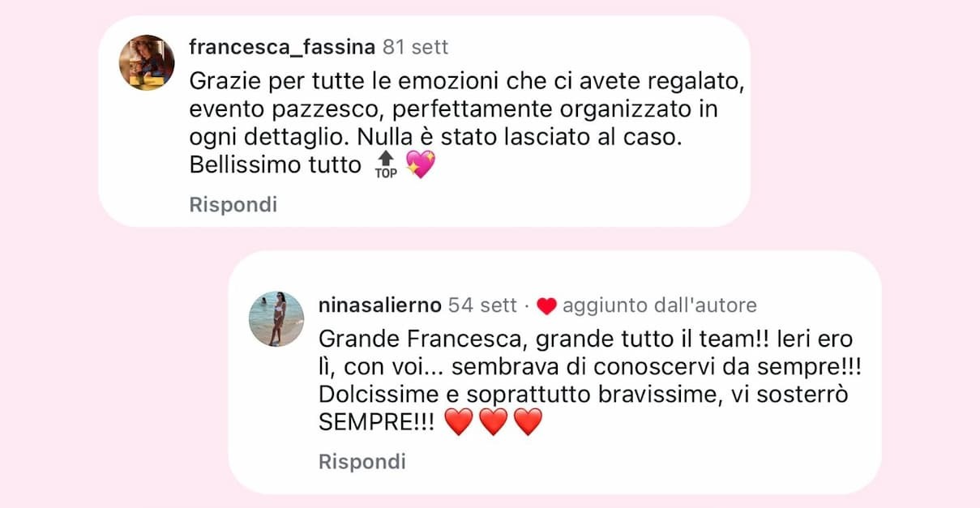Open francesca_fassina's profile picture
The height and width of the screenshot is (508, 980).
click(x=147, y=62)
